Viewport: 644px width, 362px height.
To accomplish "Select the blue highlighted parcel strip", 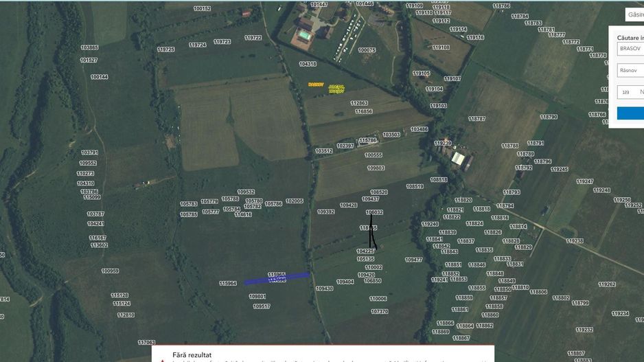I will click(277, 278).
